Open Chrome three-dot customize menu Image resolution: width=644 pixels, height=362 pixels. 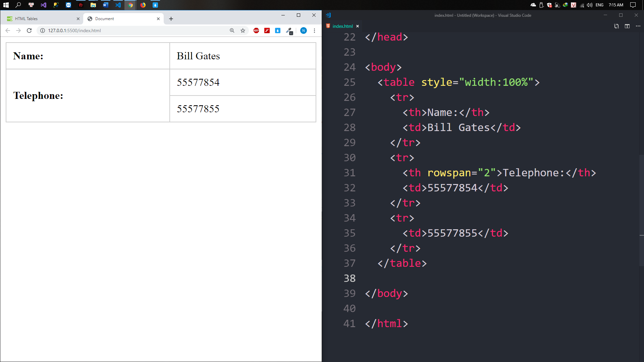coord(314,31)
